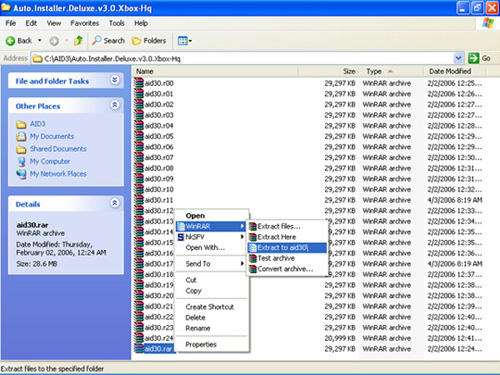
Task: Click the aid30.r09 archive icon
Action: (139, 179)
